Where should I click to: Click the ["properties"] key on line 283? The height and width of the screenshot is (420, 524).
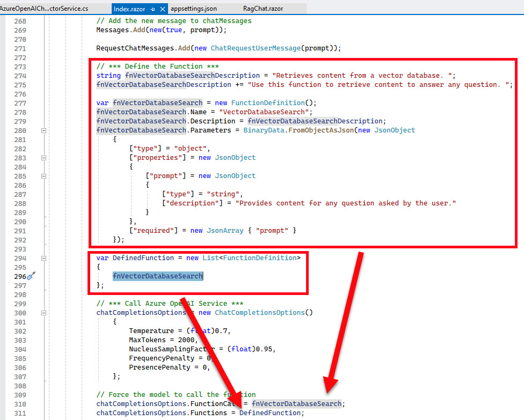[x=157, y=158]
